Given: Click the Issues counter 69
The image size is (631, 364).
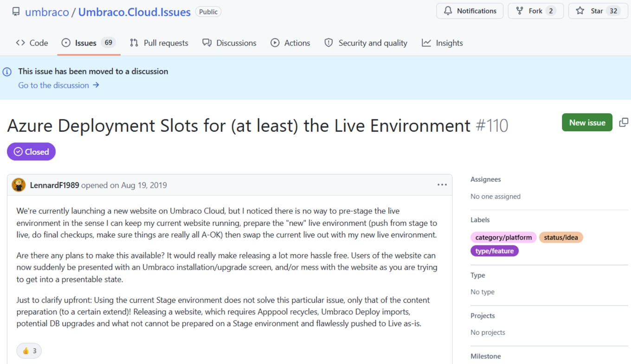Looking at the screenshot, I should 108,43.
